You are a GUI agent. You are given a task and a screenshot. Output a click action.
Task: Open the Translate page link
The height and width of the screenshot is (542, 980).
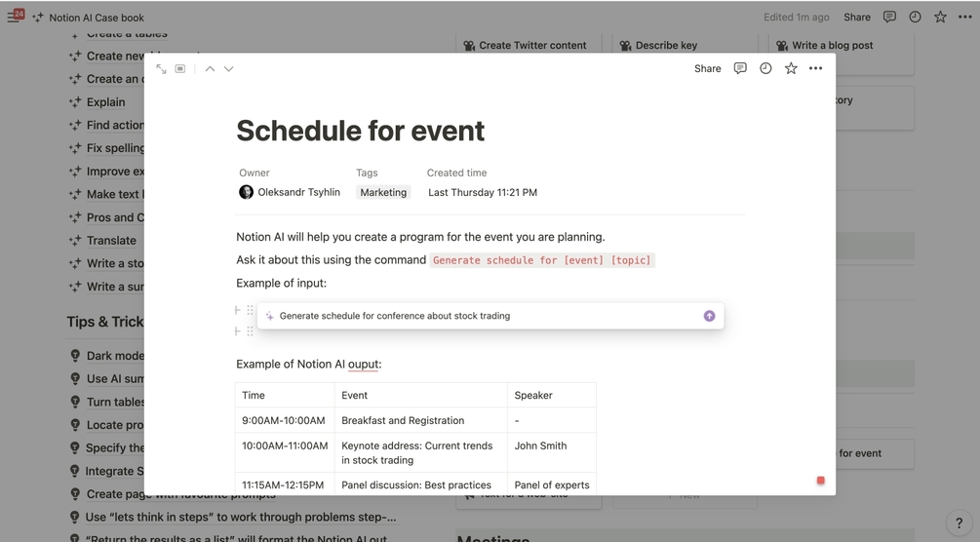(x=111, y=240)
